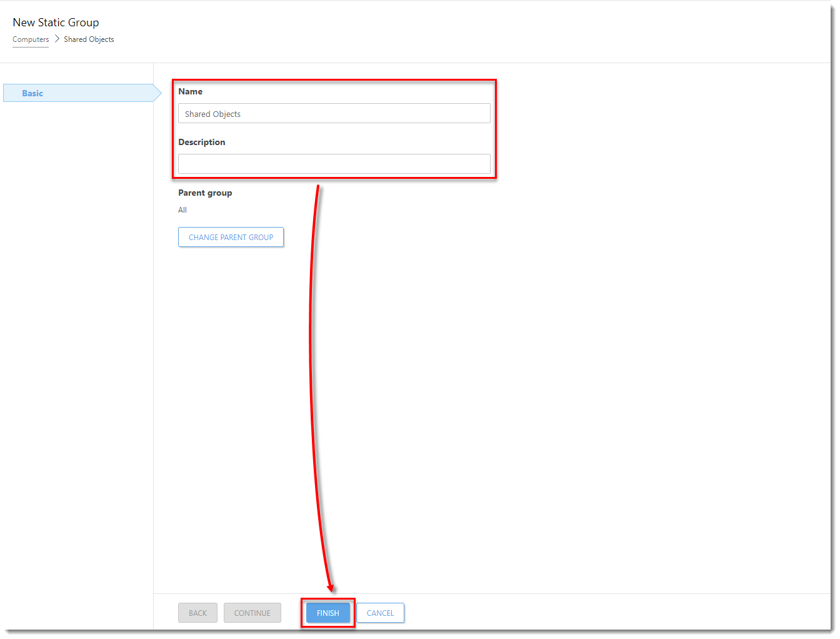Click the Name field label

pyautogui.click(x=190, y=91)
